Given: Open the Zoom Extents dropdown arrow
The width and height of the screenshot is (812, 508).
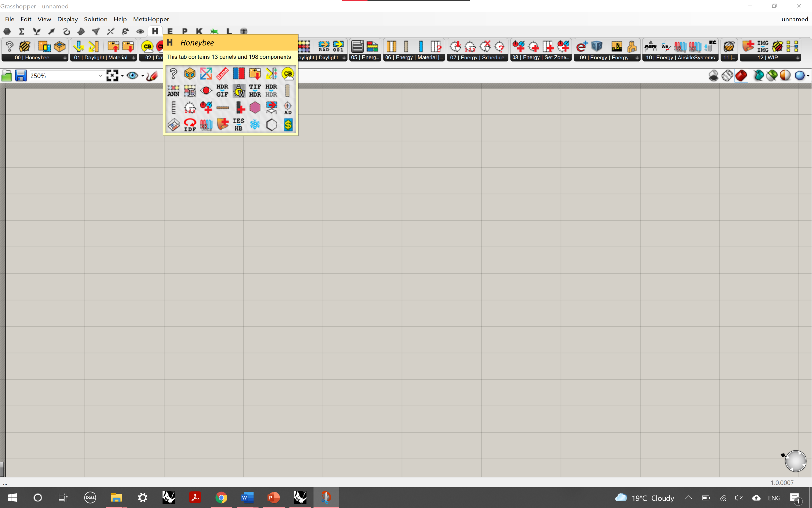Looking at the screenshot, I should click(122, 76).
